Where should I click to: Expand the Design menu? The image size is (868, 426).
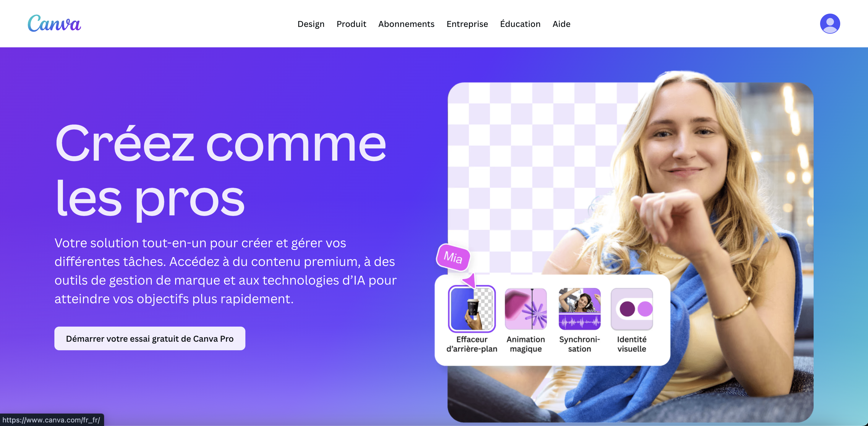point(311,24)
